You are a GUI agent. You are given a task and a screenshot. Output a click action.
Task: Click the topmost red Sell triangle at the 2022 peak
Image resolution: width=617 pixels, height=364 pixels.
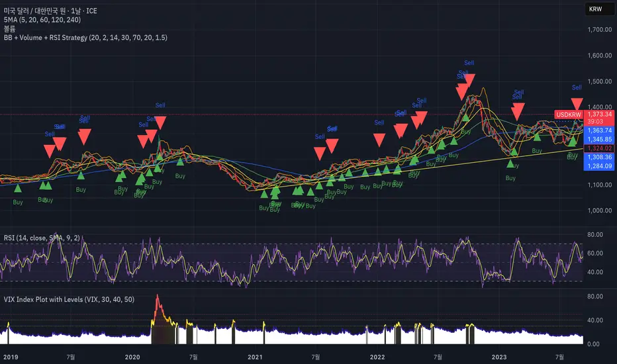[469, 80]
